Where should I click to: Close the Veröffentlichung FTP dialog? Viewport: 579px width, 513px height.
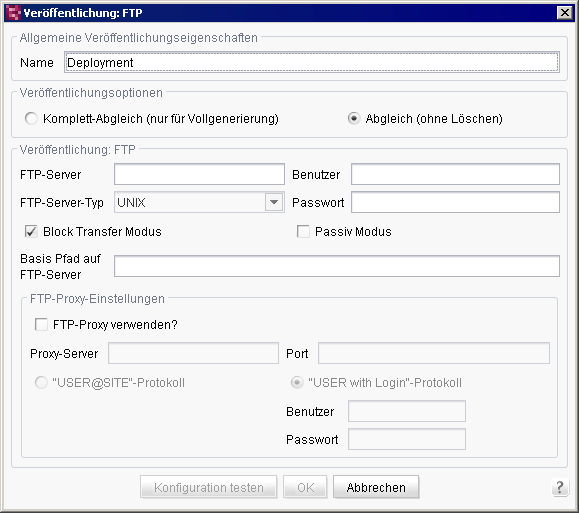[565, 13]
